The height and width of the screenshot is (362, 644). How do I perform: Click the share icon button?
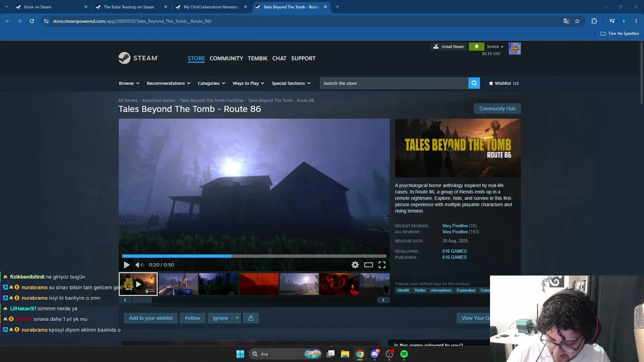[251, 318]
